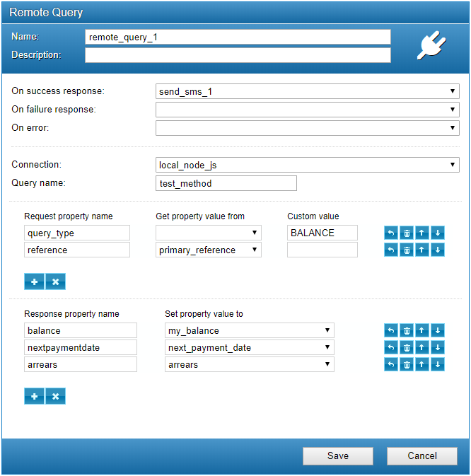Click the "Connection:" label
Screen dimensions: 471x476
36,165
